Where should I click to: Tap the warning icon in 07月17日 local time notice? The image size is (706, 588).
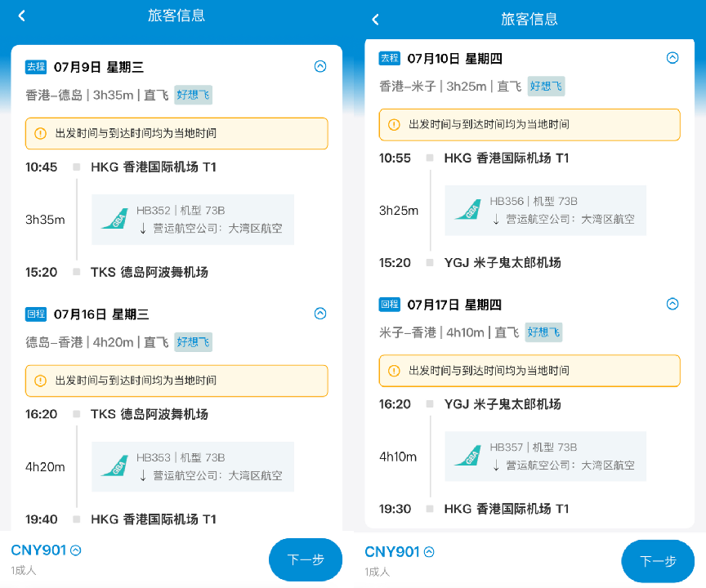(x=394, y=371)
